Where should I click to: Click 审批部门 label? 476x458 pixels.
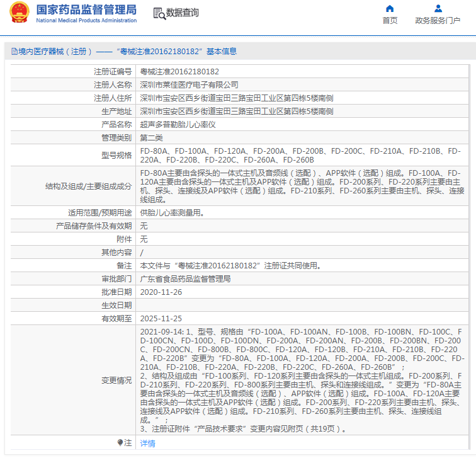coord(116,279)
